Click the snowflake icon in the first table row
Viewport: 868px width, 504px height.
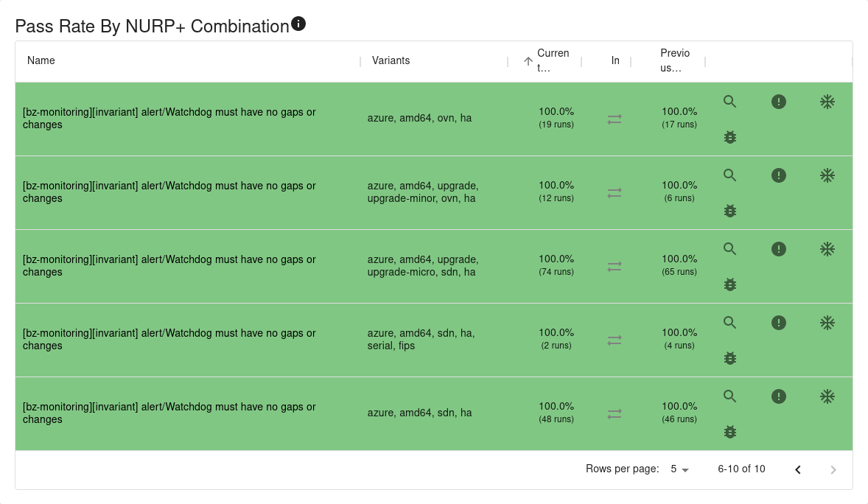tap(827, 102)
